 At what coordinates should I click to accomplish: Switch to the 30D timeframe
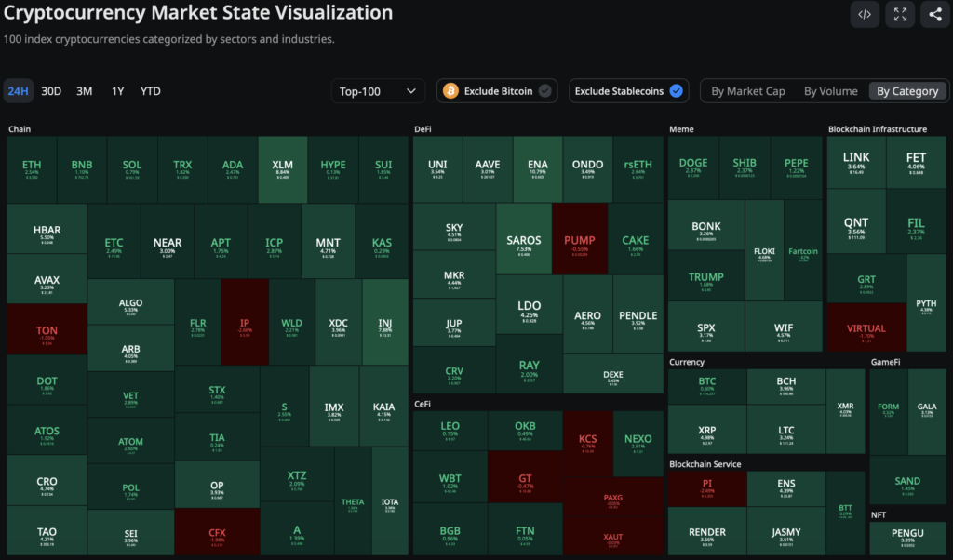(50, 90)
